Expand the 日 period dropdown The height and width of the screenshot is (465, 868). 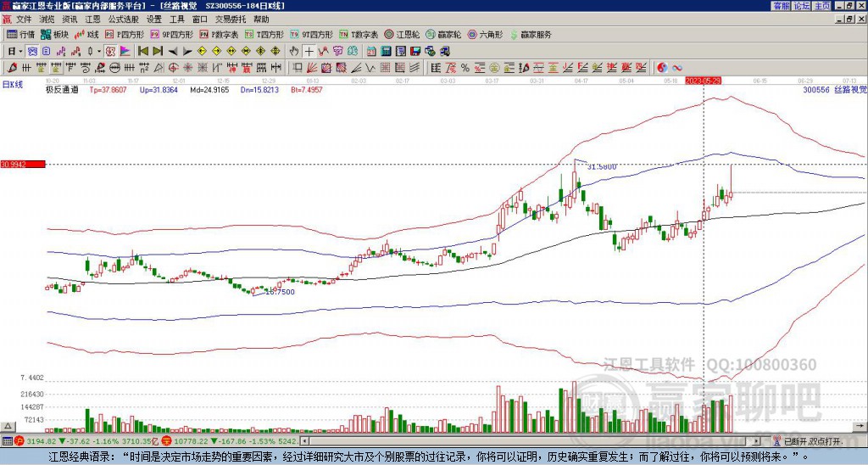tap(20, 51)
